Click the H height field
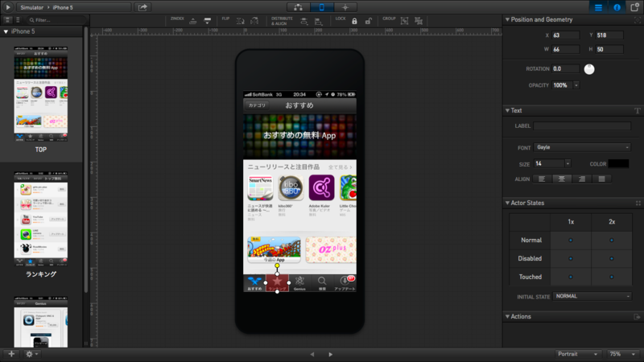Viewport: 644px width, 362px height. coord(609,49)
